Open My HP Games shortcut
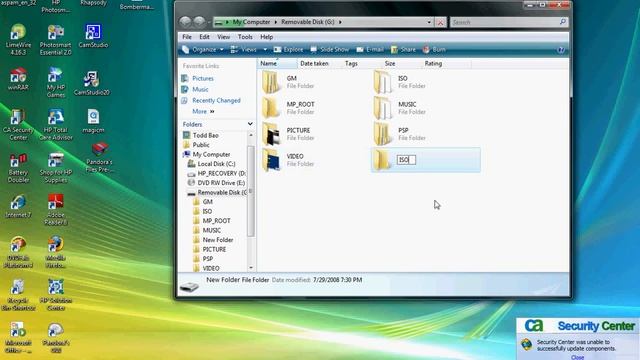 click(x=56, y=83)
